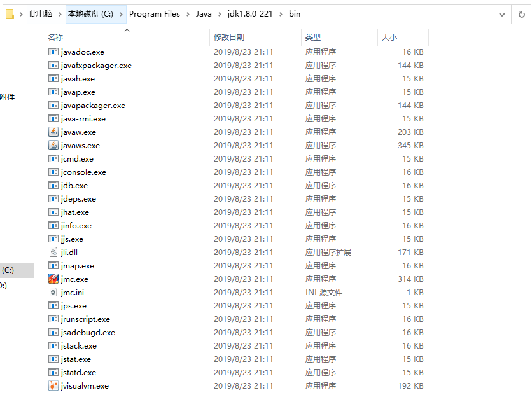The height and width of the screenshot is (395, 532).
Task: Select jstatd.exe file name
Action: coord(78,373)
